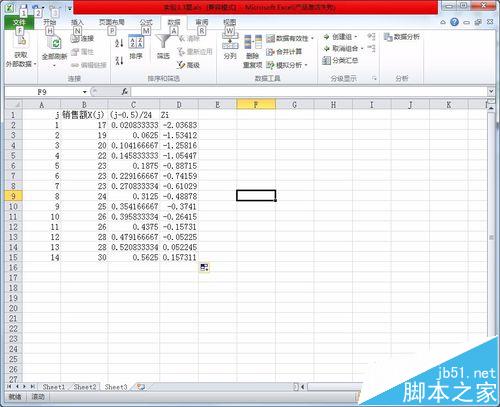The image size is (500, 407).
Task: Click cell with value 0.157311
Action: 179,257
